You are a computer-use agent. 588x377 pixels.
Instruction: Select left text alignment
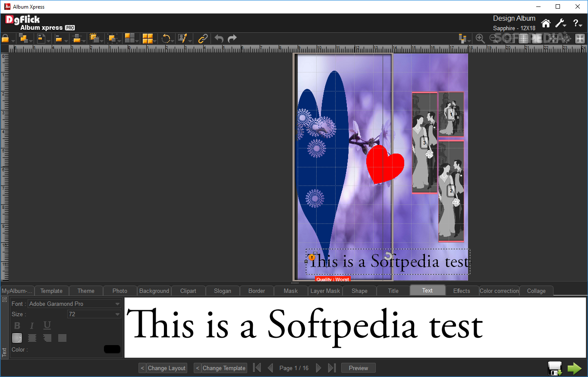click(x=17, y=338)
